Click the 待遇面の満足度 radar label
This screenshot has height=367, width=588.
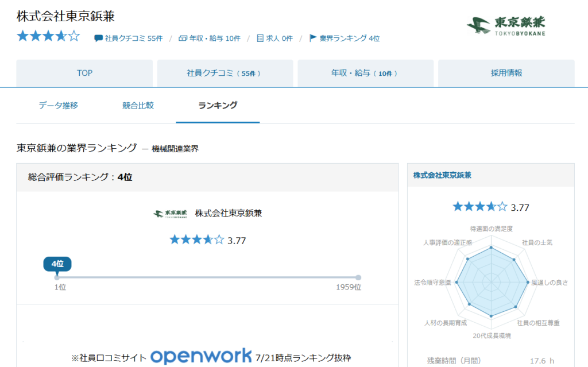point(492,229)
